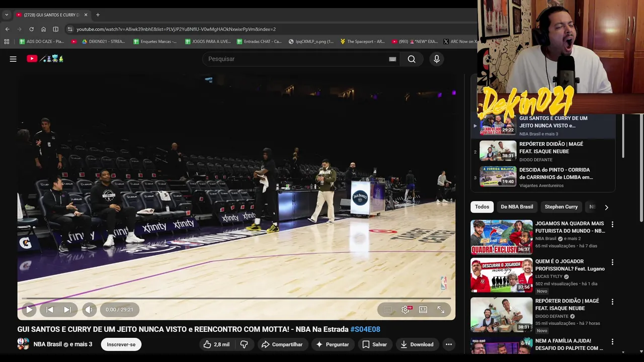Open the #S04E08 hashtag link
This screenshot has height=362, width=644.
tap(365, 329)
